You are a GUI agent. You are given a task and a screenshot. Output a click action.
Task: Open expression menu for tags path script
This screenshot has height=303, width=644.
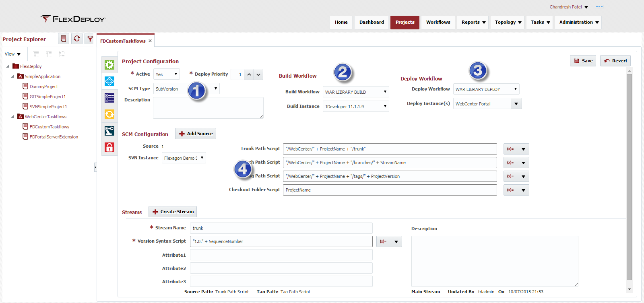[x=516, y=176]
